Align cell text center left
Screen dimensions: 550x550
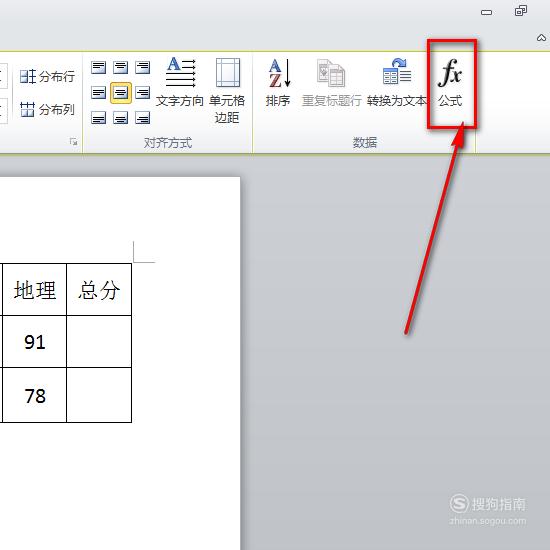click(98, 93)
